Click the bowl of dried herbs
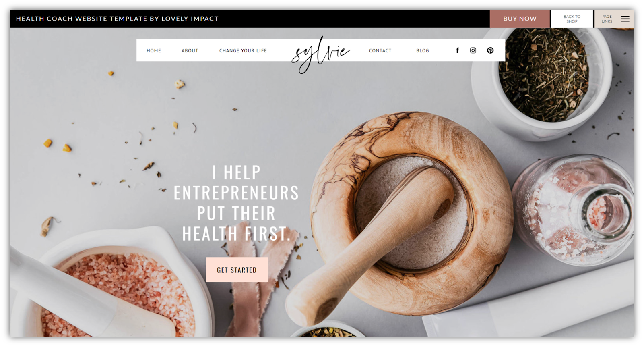Image resolution: width=644 pixels, height=347 pixels. pyautogui.click(x=543, y=77)
